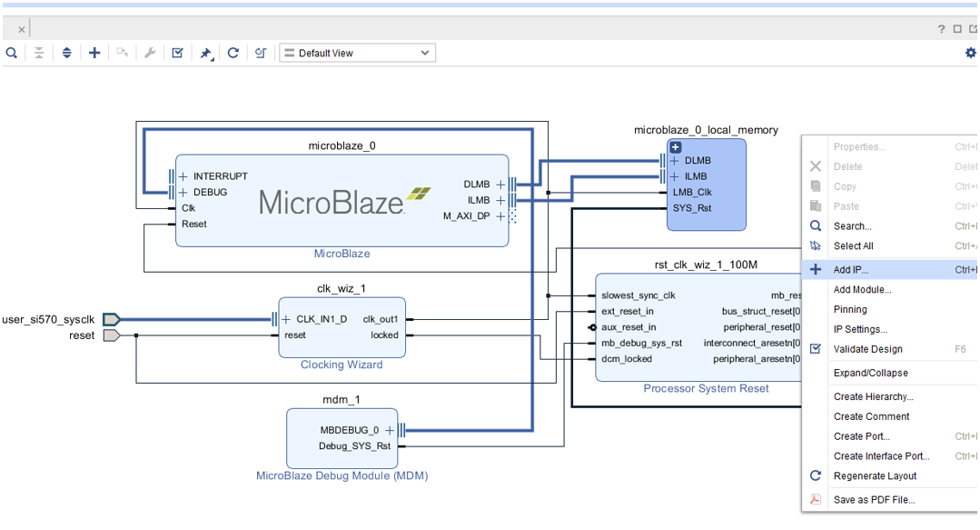
Task: Click the Optimize Routing toolbar icon
Action: point(261,53)
